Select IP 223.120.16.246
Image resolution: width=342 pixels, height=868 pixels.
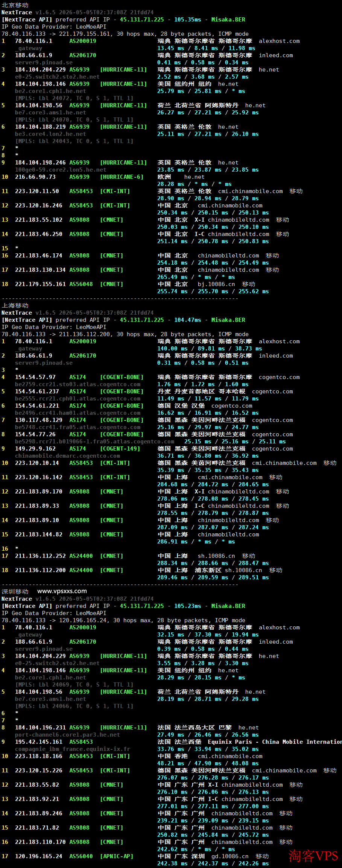39,206
